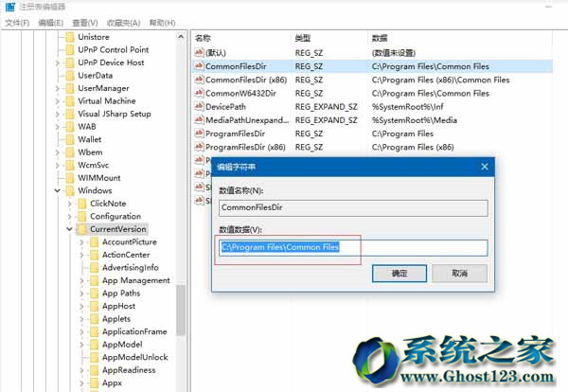The width and height of the screenshot is (568, 392).
Task: Open the 文件(F) menu
Action: (x=17, y=23)
